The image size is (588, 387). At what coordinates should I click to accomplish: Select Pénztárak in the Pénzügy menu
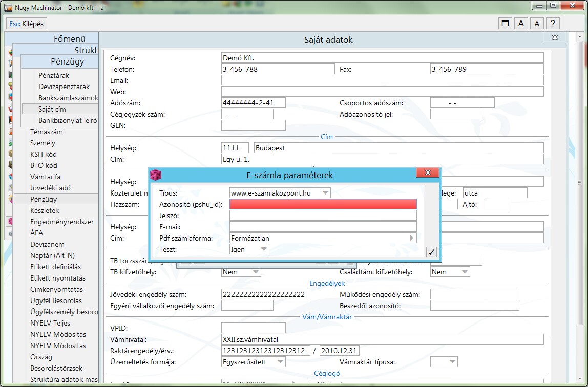click(x=54, y=75)
